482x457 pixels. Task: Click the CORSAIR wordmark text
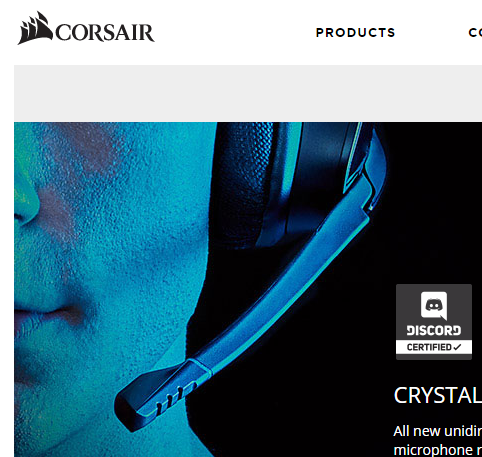[105, 32]
